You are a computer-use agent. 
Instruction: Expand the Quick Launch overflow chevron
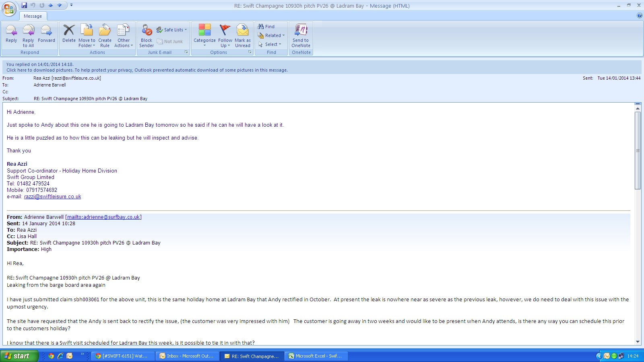point(82,354)
